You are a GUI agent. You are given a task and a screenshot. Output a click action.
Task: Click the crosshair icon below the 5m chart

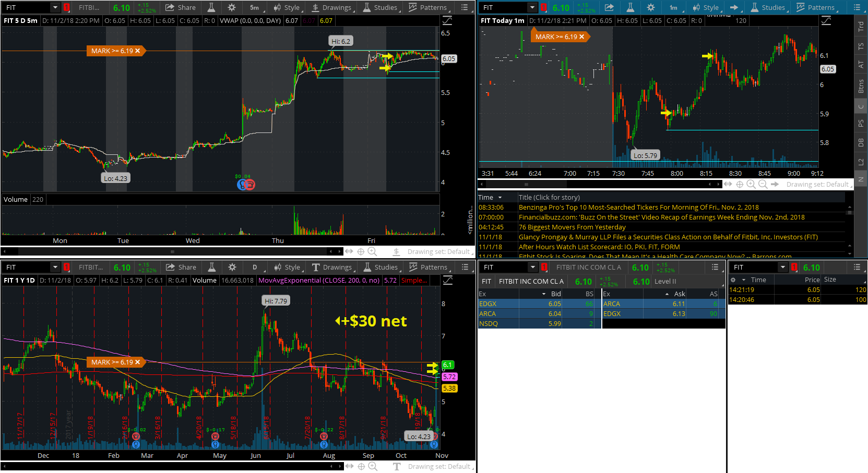[361, 251]
